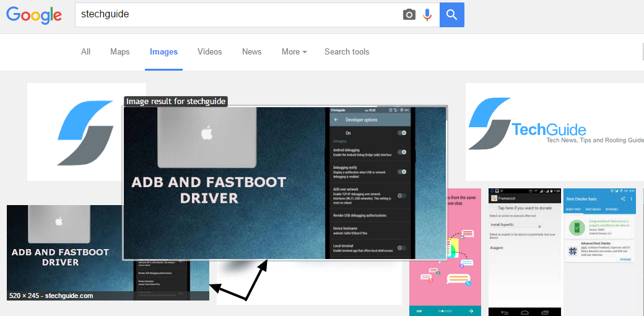The image size is (644, 316).
Task: Open search by image camera icon
Action: pyautogui.click(x=409, y=14)
